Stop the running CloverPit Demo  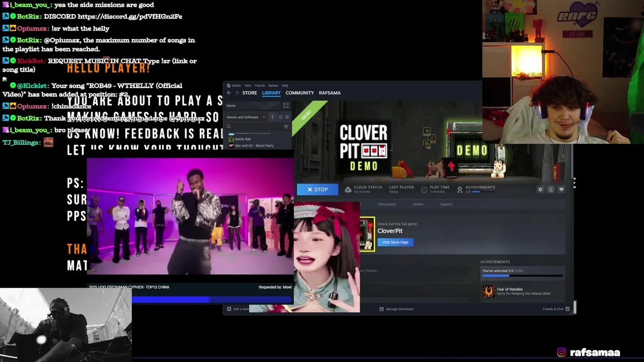click(x=317, y=190)
